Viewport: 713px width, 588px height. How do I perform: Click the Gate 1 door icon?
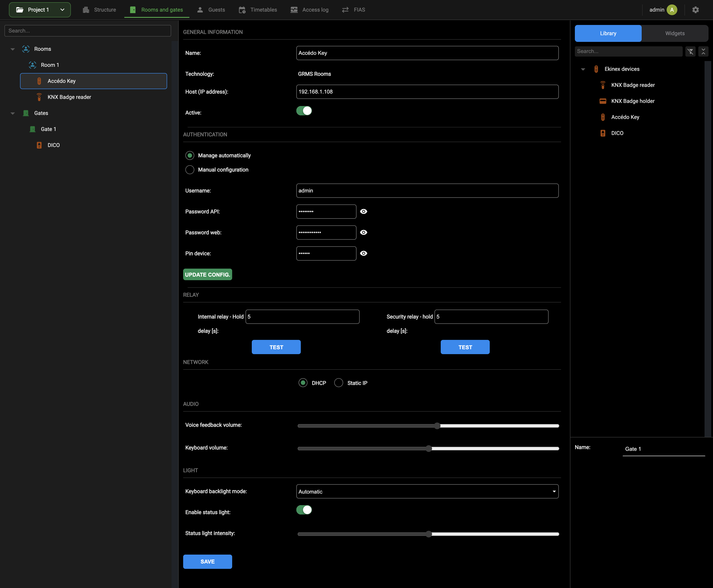click(x=33, y=129)
